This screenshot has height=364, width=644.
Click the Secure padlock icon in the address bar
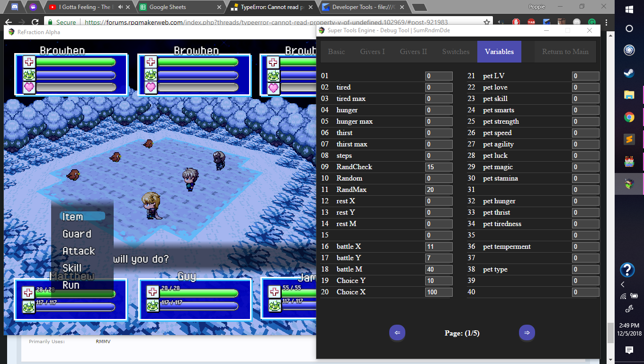click(x=50, y=22)
